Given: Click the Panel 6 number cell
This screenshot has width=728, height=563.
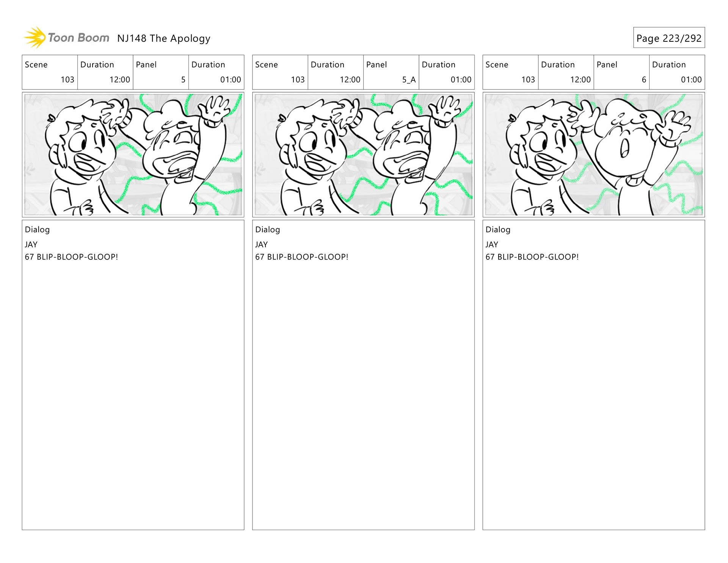Looking at the screenshot, I should 621,72.
